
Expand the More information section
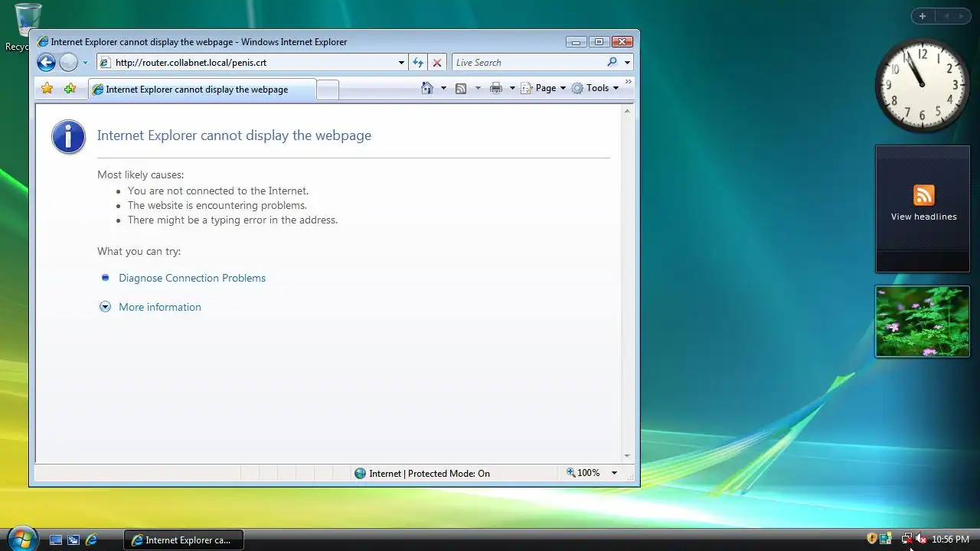[x=151, y=307]
